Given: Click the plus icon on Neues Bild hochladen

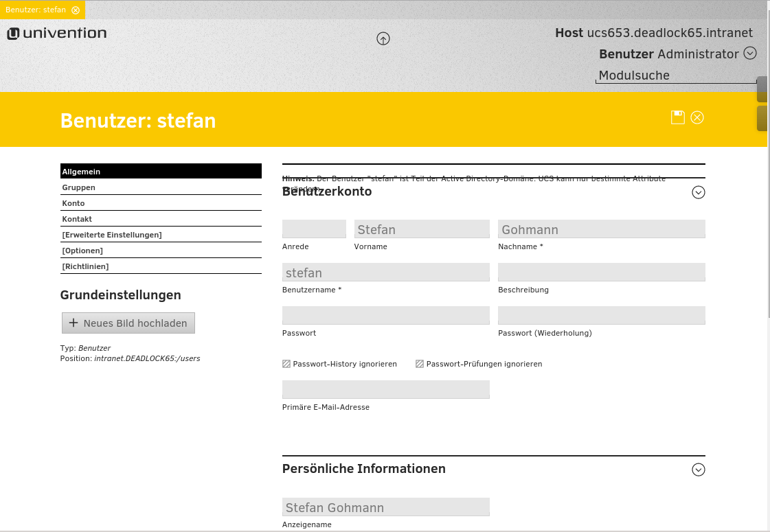Looking at the screenshot, I should (74, 323).
